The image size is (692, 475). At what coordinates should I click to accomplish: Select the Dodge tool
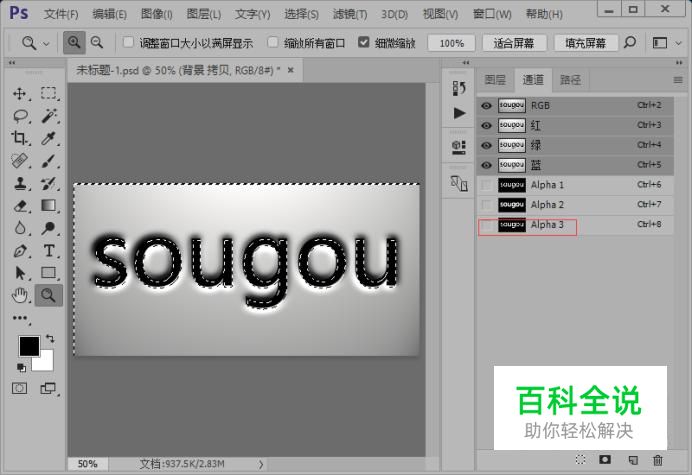(x=49, y=228)
